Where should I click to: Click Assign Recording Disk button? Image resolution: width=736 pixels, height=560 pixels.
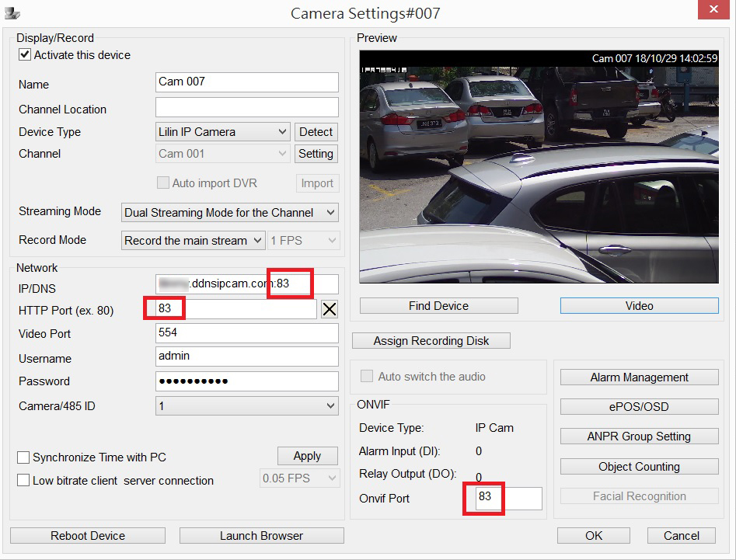(431, 341)
